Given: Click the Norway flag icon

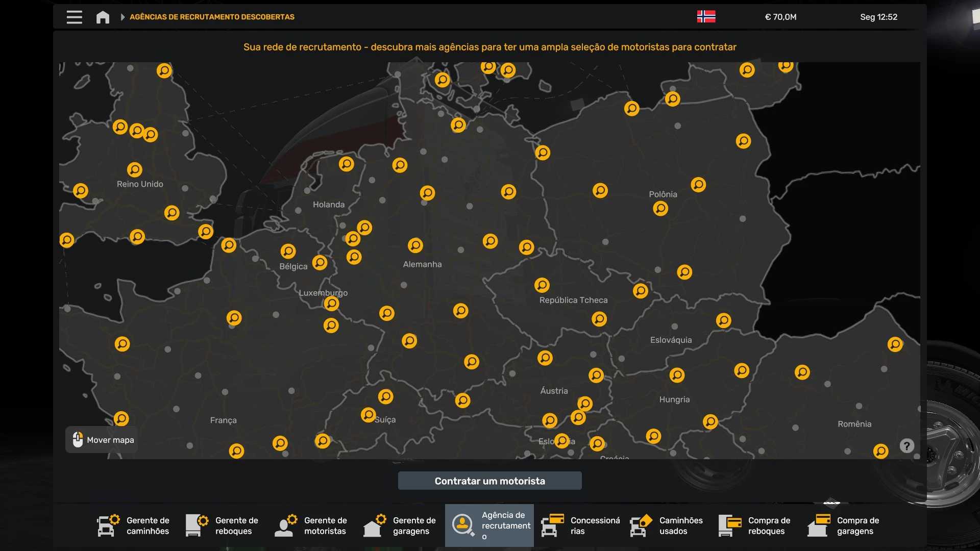Looking at the screenshot, I should pyautogui.click(x=706, y=17).
